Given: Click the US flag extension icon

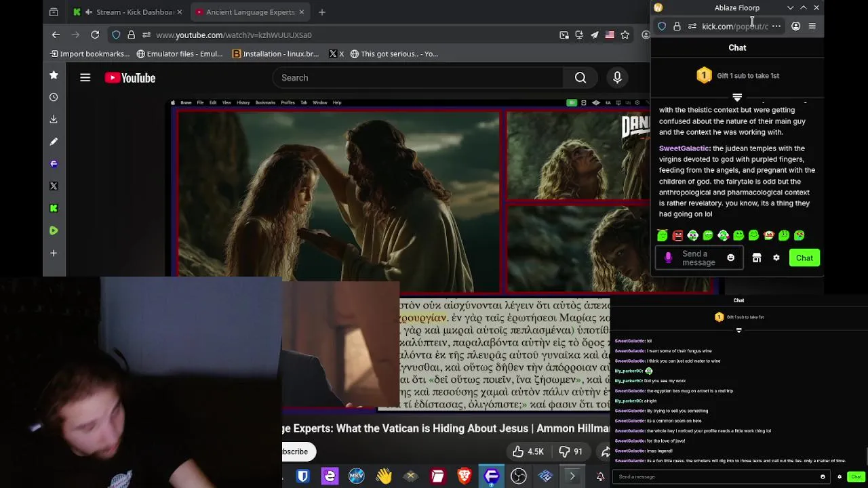Looking at the screenshot, I should (x=610, y=35).
